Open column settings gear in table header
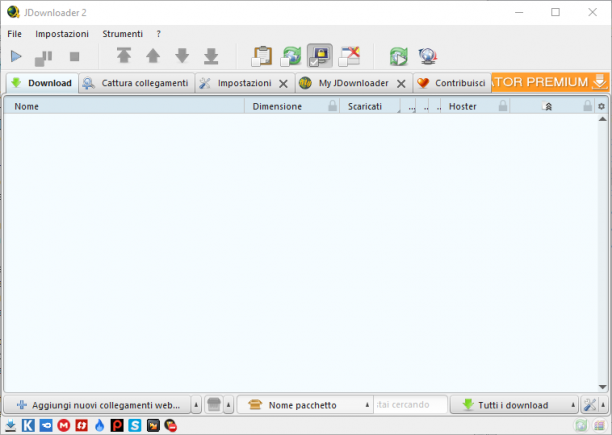Screen dimensions: 612x435 pyautogui.click(x=601, y=106)
